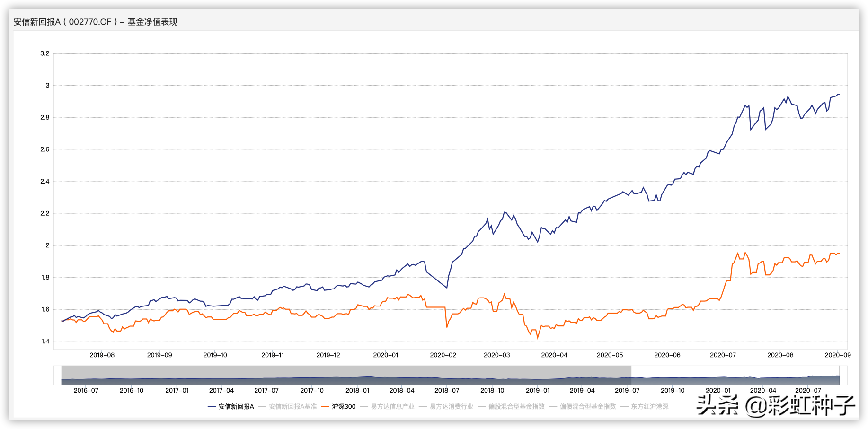Click the chart title 安信新回报A (002770.OF)
The height and width of the screenshot is (429, 868).
(x=96, y=22)
